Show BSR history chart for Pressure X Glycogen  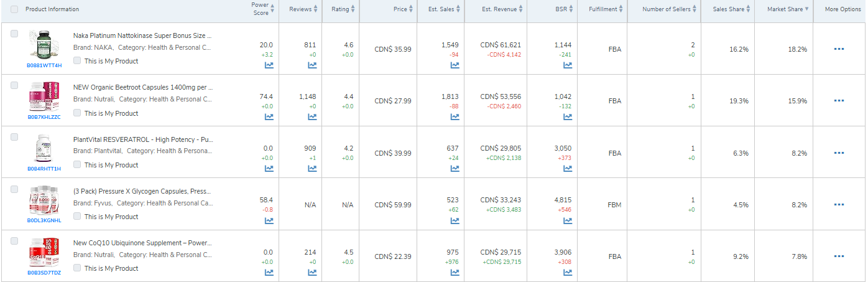click(568, 220)
